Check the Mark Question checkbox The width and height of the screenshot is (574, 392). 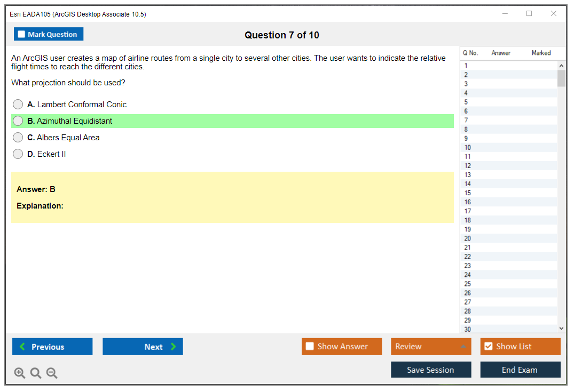(22, 35)
